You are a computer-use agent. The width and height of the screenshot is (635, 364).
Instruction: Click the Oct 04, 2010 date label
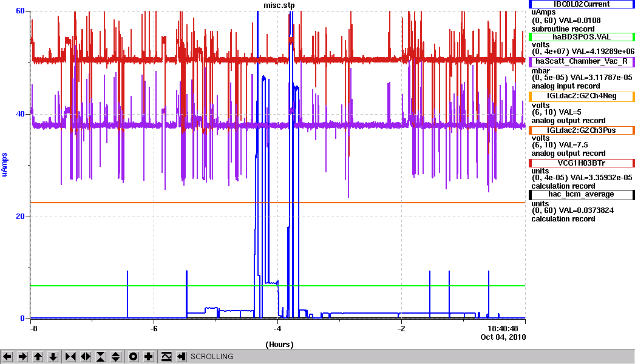503,337
